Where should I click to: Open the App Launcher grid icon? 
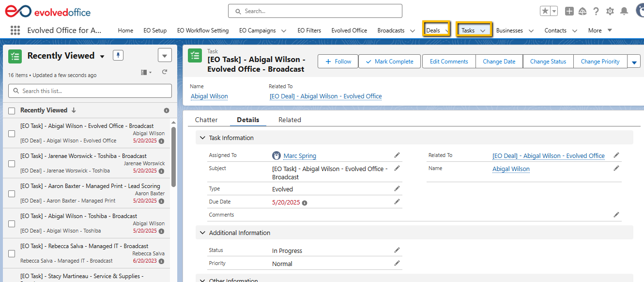tap(15, 30)
